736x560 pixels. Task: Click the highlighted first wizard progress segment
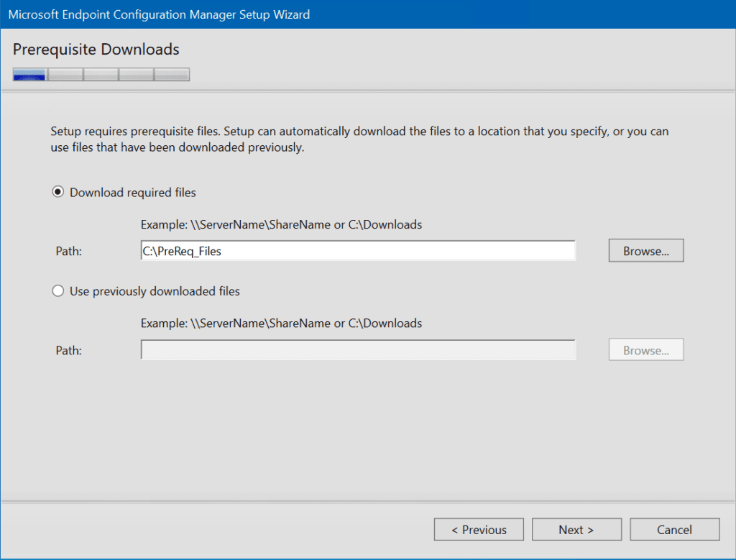pos(28,74)
